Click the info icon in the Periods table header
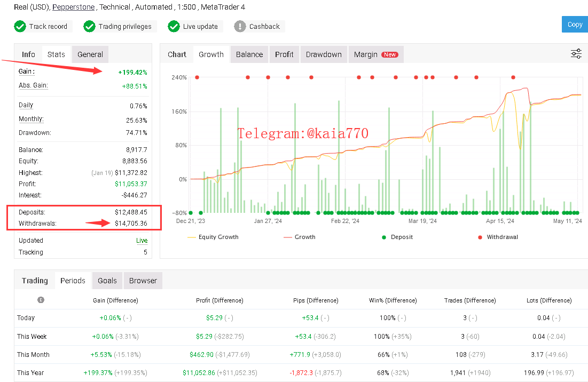Screen dimensions: 588x382 pos(41,300)
